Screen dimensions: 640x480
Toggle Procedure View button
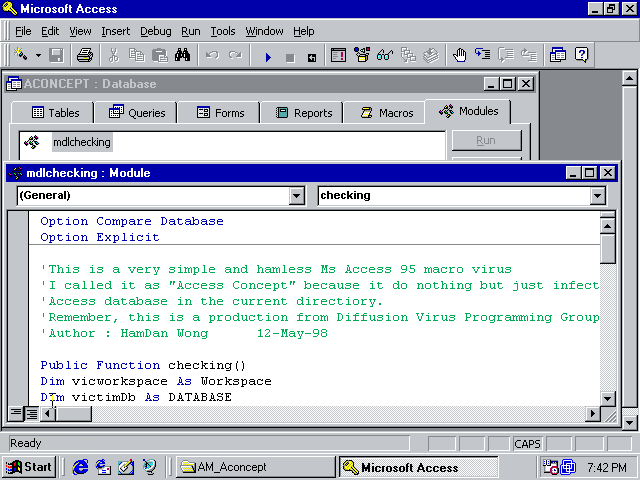pos(16,413)
